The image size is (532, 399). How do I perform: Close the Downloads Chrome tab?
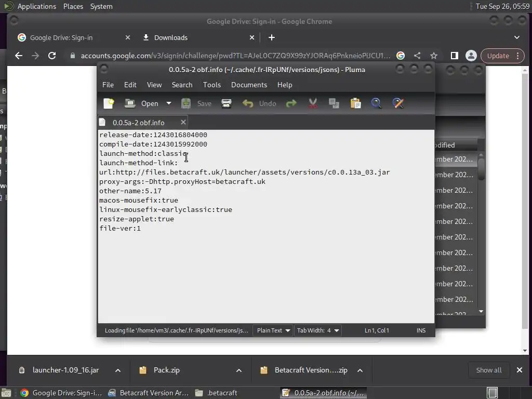[252, 37]
